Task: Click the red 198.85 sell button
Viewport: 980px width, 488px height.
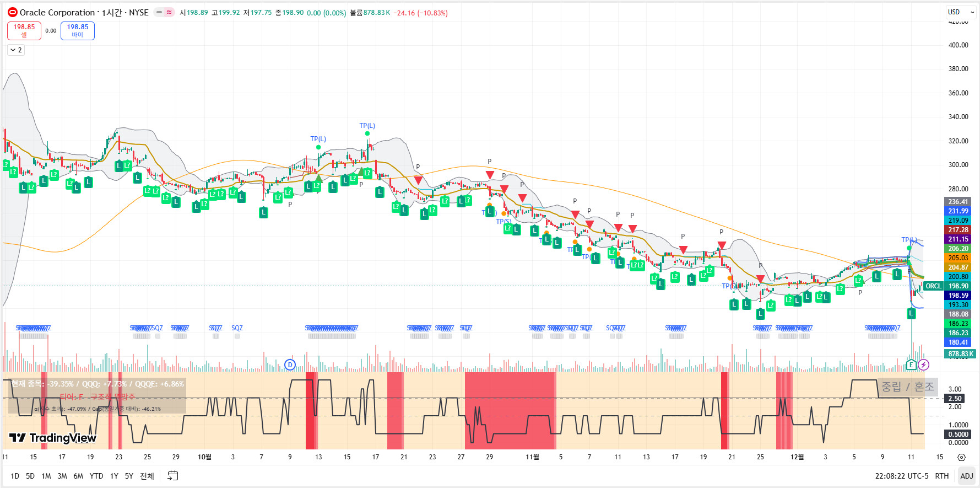Action: tap(24, 30)
